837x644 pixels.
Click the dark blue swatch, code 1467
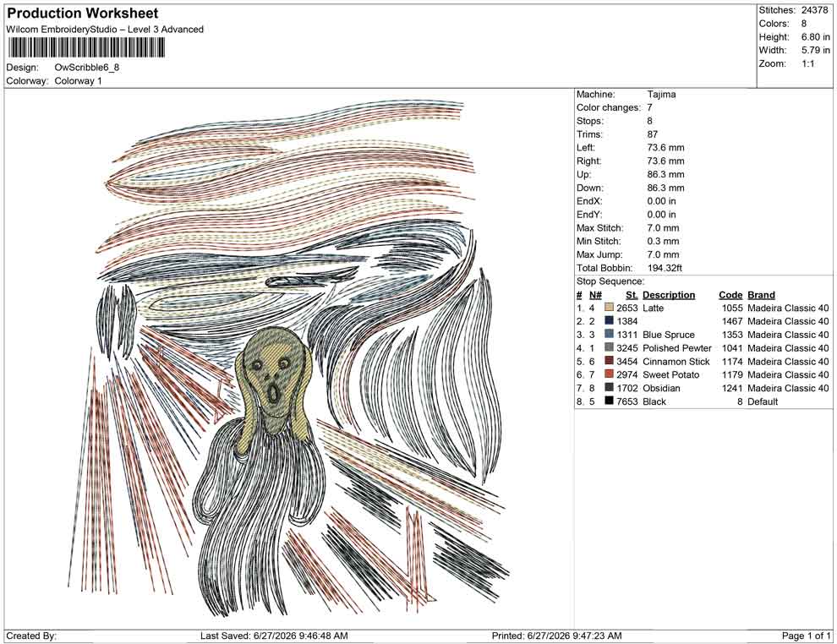tap(609, 321)
